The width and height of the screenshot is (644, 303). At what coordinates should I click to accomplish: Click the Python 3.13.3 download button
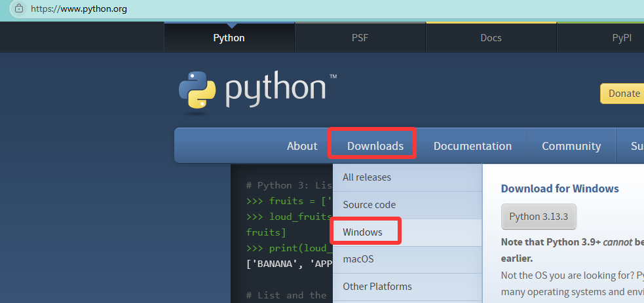[x=539, y=217]
